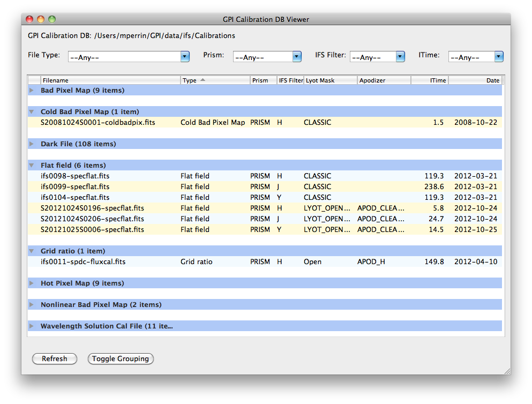Open the Prism filter dropdown

297,56
